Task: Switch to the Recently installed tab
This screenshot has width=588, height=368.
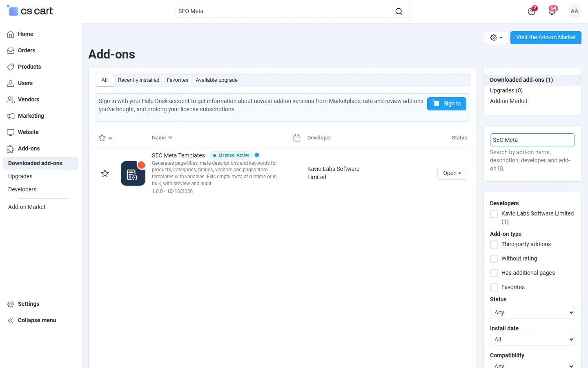Action: [138, 80]
